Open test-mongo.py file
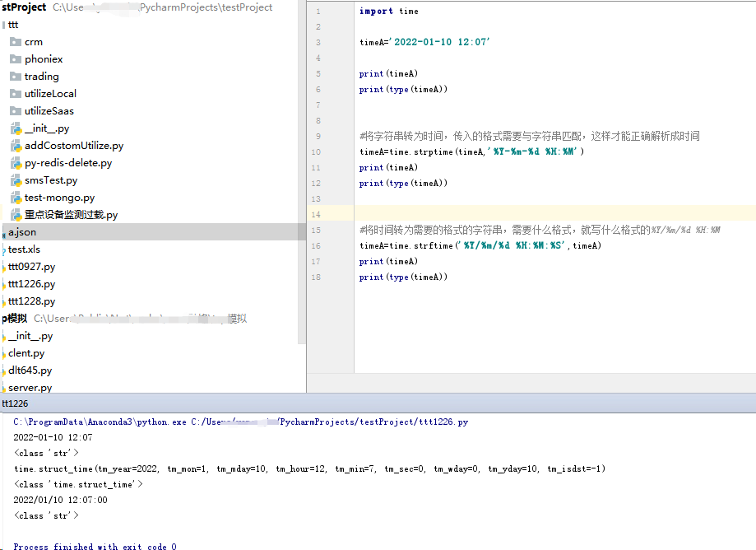The height and width of the screenshot is (550, 756). click(x=60, y=198)
